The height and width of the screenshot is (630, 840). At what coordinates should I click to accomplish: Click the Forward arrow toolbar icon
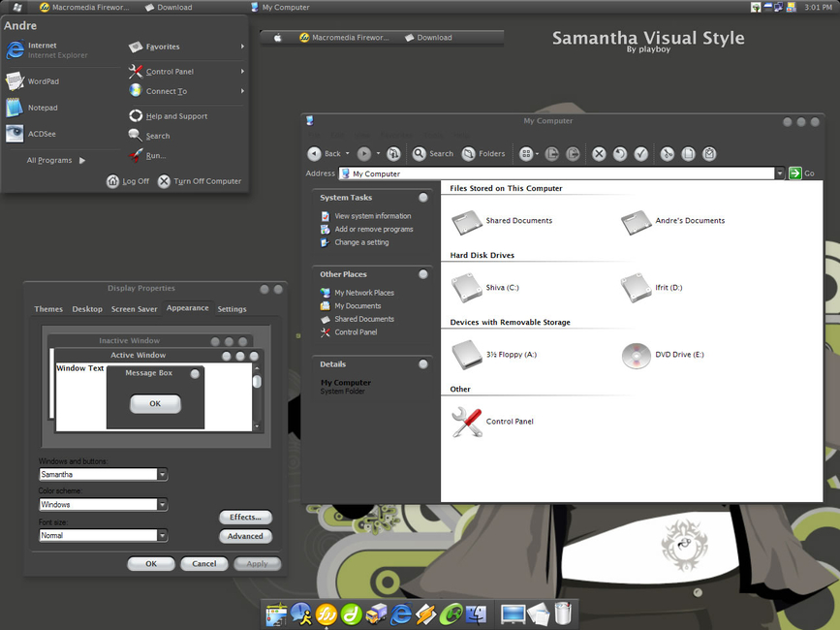(x=364, y=154)
